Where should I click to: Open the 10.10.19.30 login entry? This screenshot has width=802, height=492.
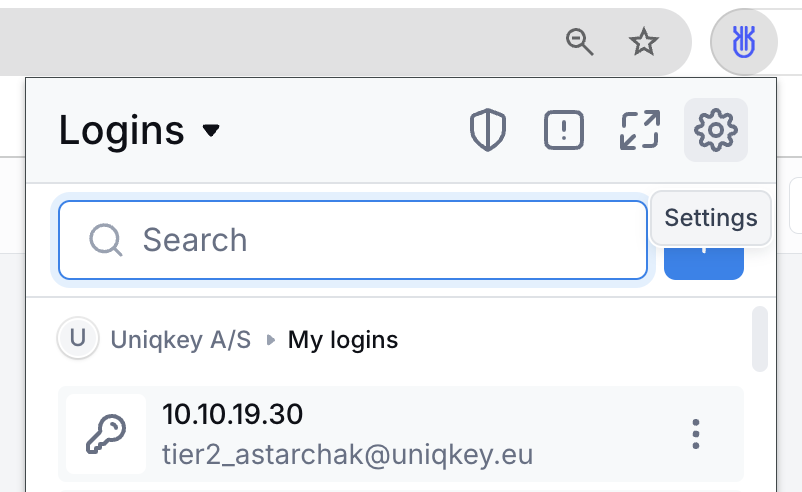tap(401, 434)
